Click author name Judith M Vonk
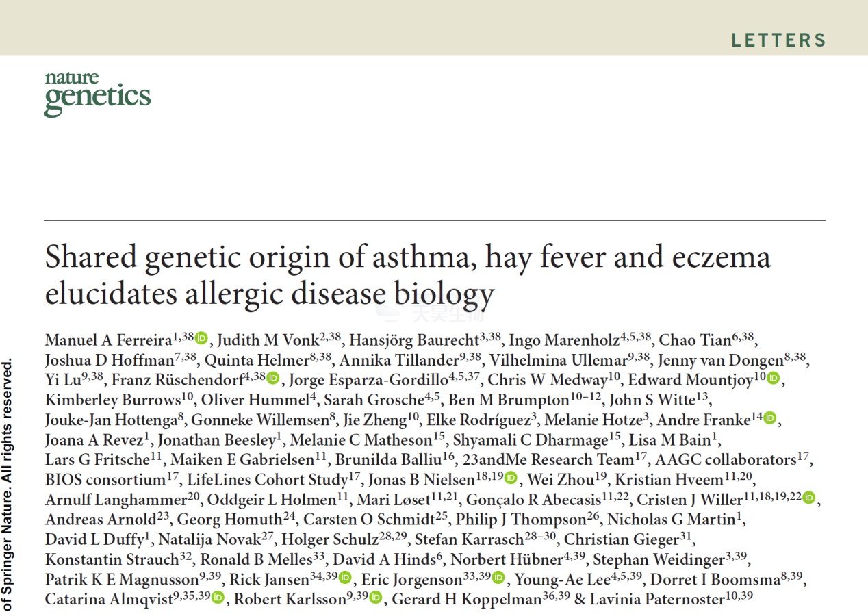Viewport: 868px width, 614px height. [x=268, y=340]
